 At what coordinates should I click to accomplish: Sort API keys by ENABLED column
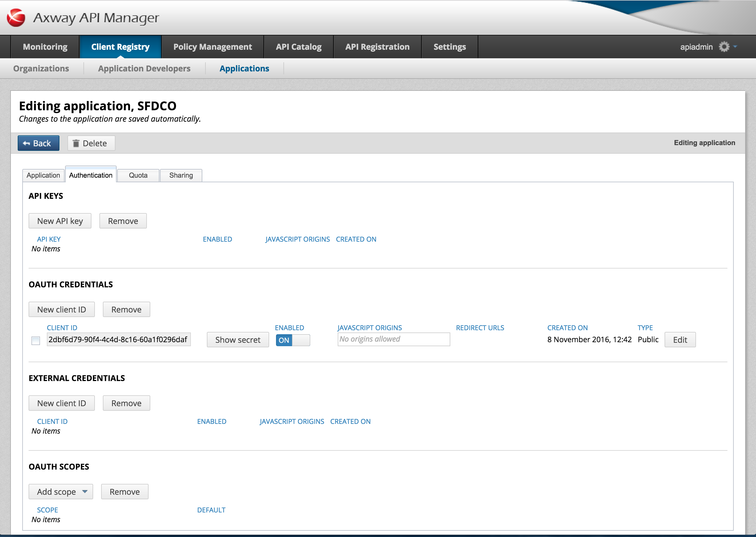[x=217, y=239]
